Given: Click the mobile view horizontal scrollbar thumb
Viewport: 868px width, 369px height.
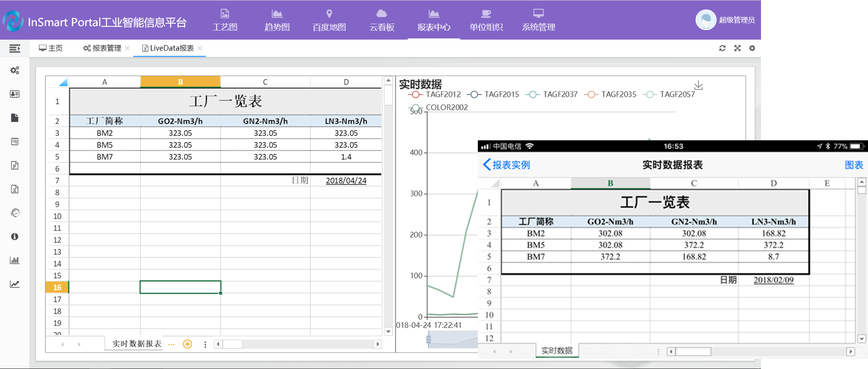Looking at the screenshot, I should click(693, 351).
